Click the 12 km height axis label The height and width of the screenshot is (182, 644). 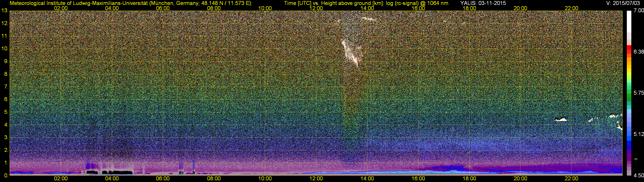(5, 23)
